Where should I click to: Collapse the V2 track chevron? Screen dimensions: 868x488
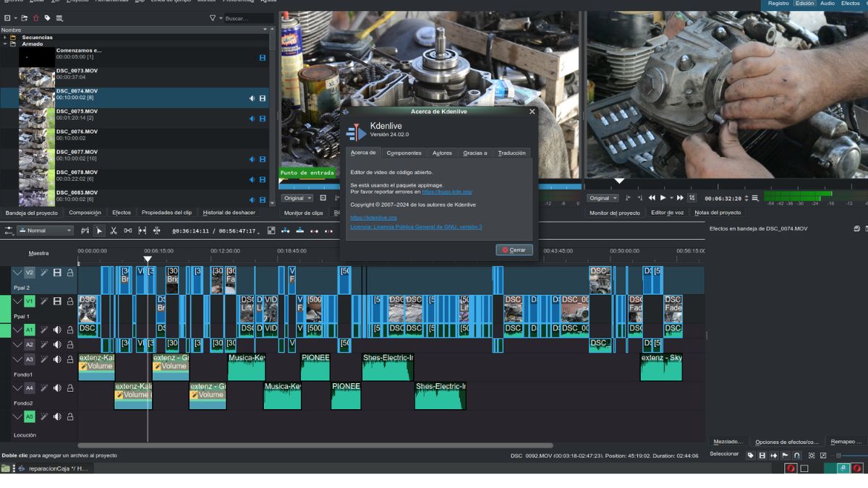[18, 273]
